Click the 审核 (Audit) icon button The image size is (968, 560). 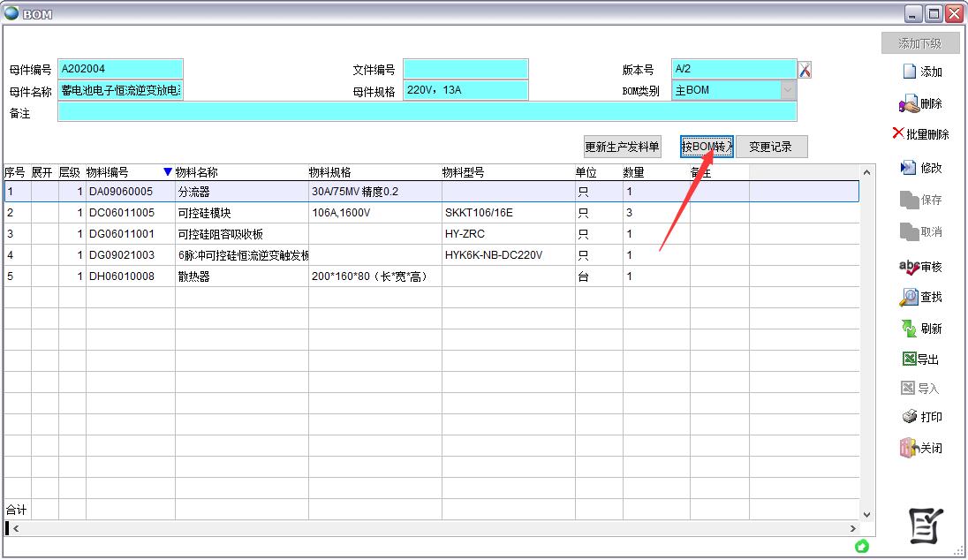click(x=920, y=267)
